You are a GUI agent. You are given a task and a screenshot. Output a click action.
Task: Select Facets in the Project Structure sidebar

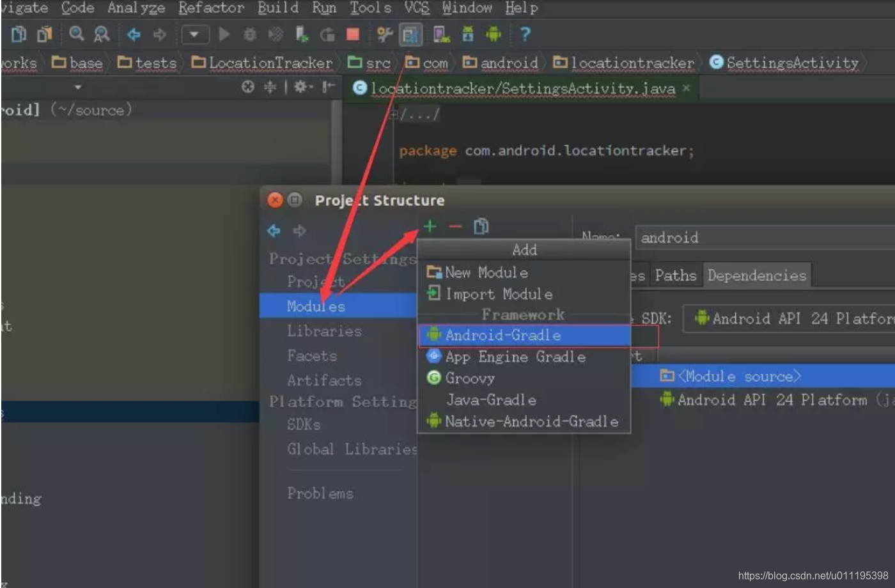click(312, 355)
